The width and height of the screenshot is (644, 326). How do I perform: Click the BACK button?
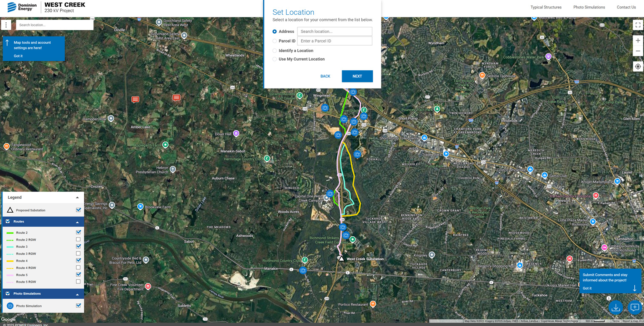325,76
